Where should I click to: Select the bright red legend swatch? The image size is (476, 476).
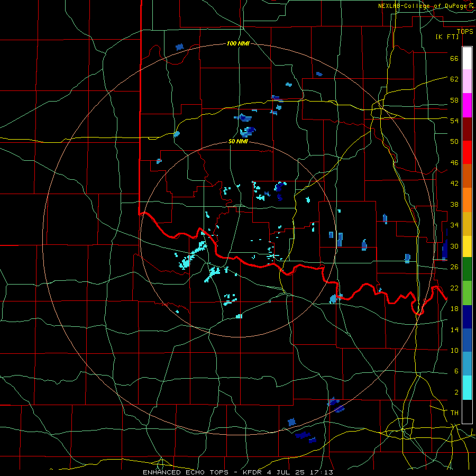point(467,152)
